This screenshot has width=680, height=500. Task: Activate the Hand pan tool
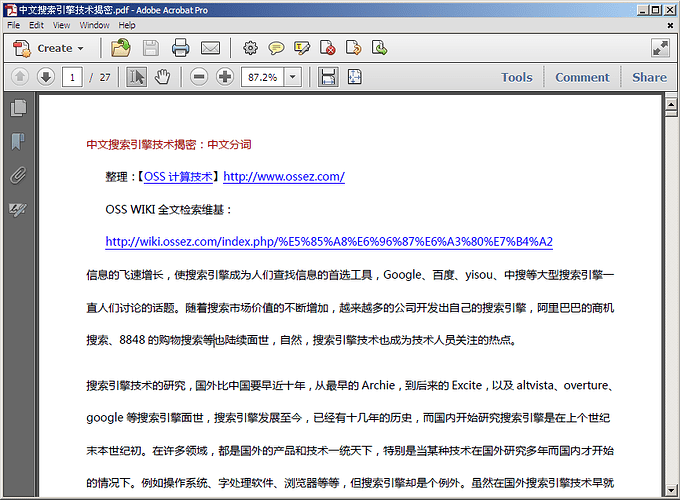[163, 77]
